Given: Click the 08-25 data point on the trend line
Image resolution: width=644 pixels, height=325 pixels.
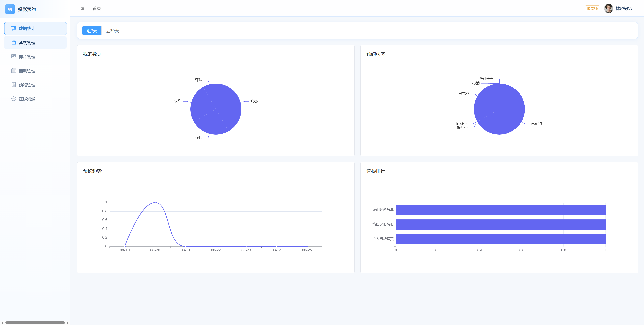Looking at the screenshot, I should click(x=307, y=246).
